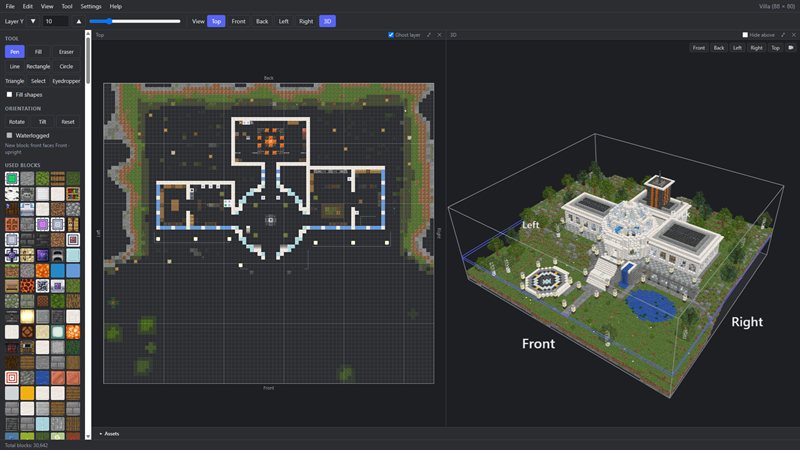Click the 3D villa model preview

click(617, 263)
